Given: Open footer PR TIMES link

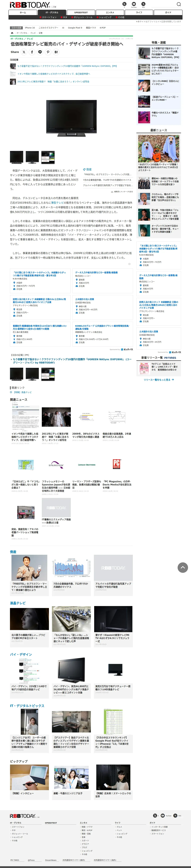Looking at the screenshot, I should (15, 860).
